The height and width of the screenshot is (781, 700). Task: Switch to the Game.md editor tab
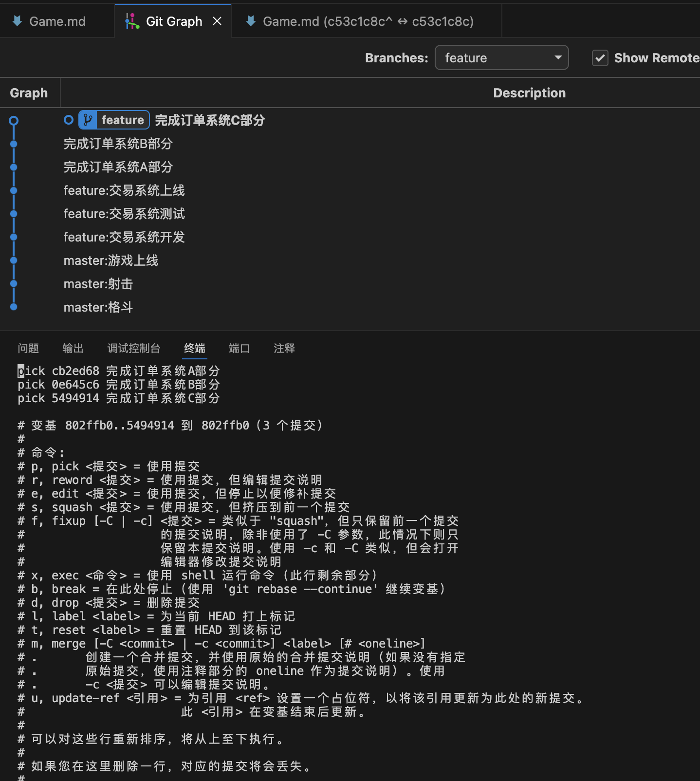point(57,21)
